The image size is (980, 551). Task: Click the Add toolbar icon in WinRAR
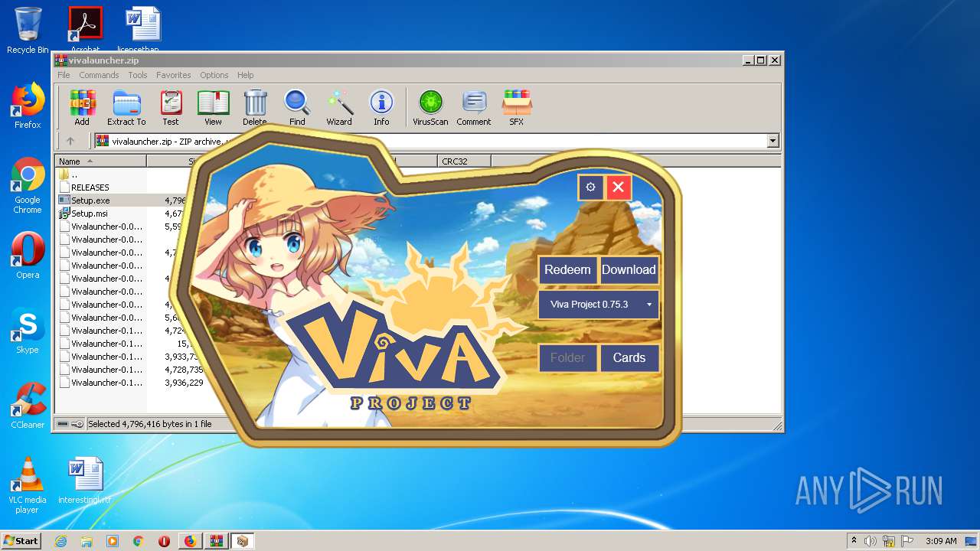click(82, 108)
